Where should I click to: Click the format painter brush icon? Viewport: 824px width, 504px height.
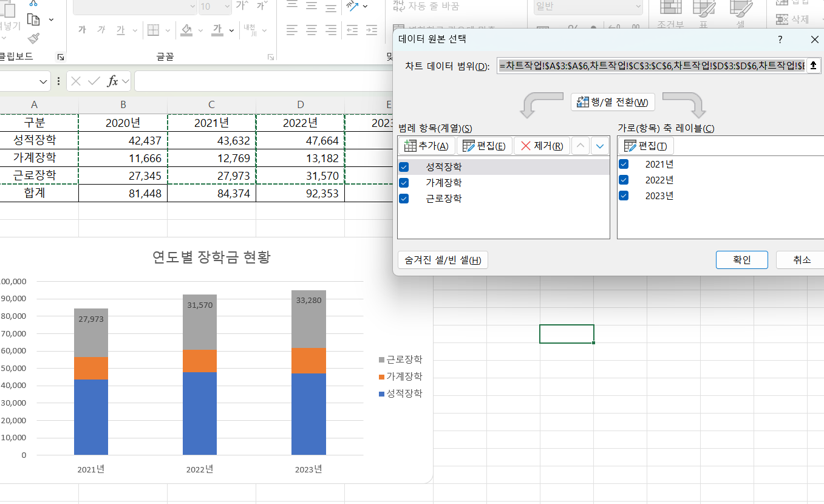tap(33, 38)
